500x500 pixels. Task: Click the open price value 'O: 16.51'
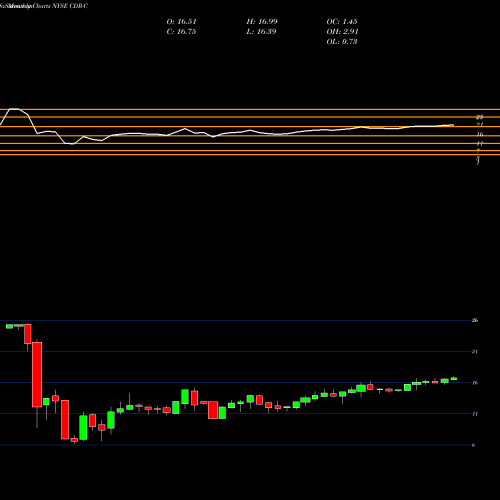pyautogui.click(x=181, y=22)
